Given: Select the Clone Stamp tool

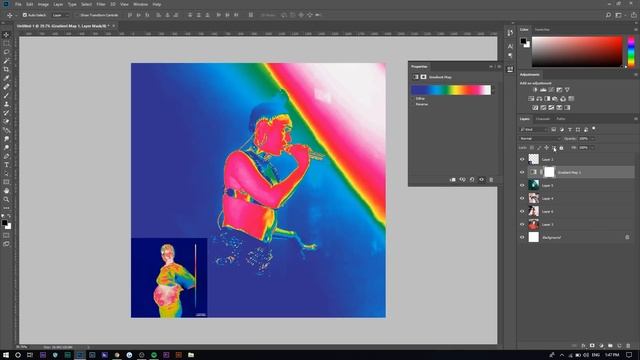Looking at the screenshot, I should coord(6,104).
